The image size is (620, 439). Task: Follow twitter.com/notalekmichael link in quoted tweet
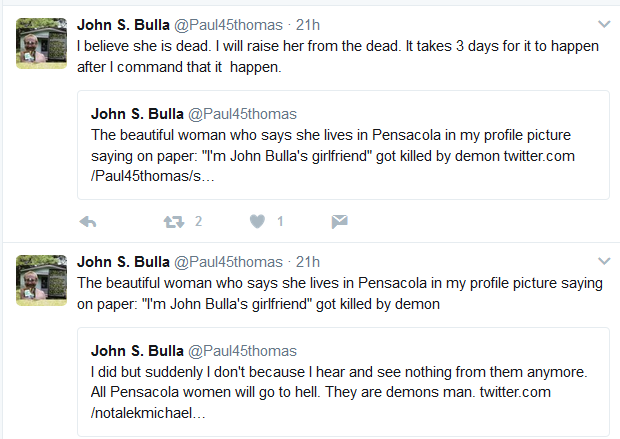[x=321, y=403]
